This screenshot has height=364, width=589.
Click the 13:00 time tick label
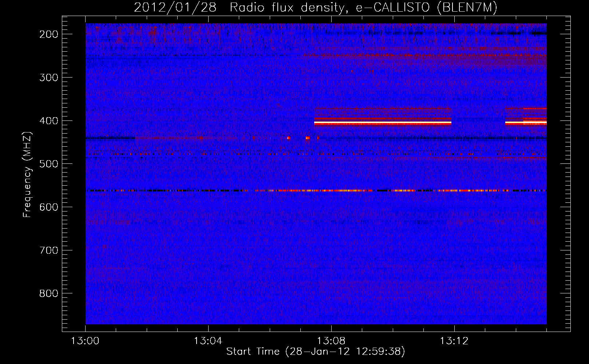pyautogui.click(x=85, y=341)
